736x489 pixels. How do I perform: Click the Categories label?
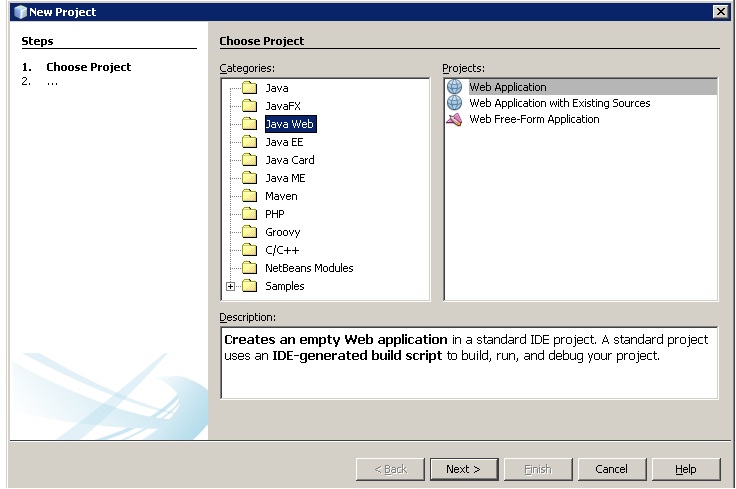(x=247, y=68)
